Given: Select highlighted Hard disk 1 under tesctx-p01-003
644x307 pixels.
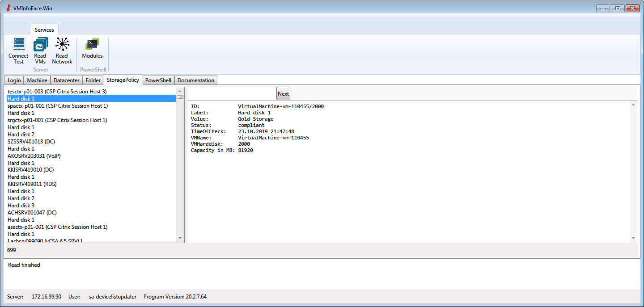Looking at the screenshot, I should coord(91,98).
